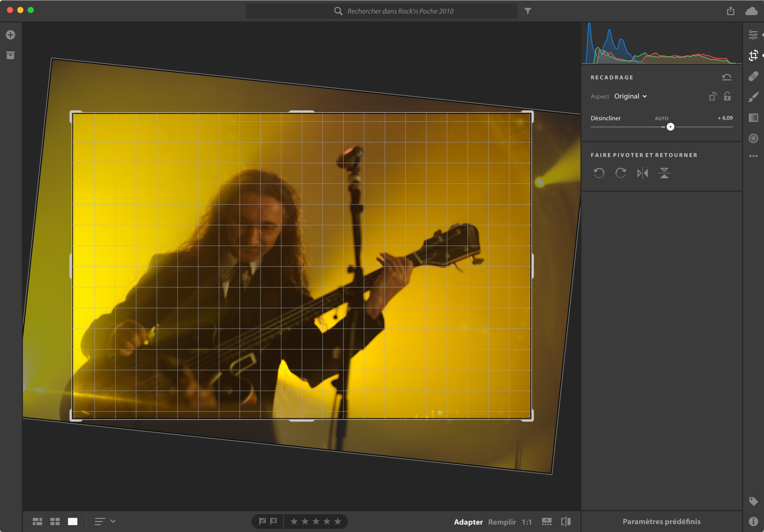
Task: Switch to photo grid view
Action: pyautogui.click(x=37, y=521)
